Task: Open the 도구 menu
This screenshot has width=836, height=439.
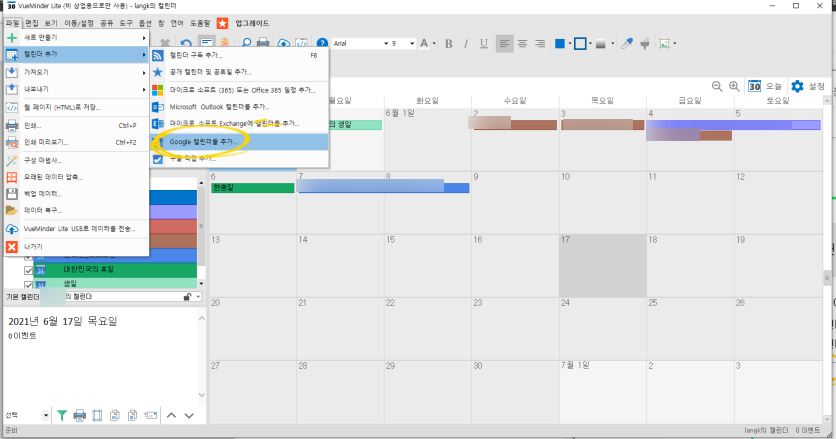Action: click(126, 23)
